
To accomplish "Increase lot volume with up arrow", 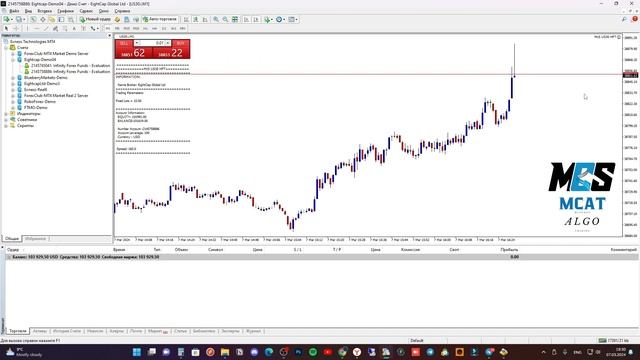I will coord(168,43).
